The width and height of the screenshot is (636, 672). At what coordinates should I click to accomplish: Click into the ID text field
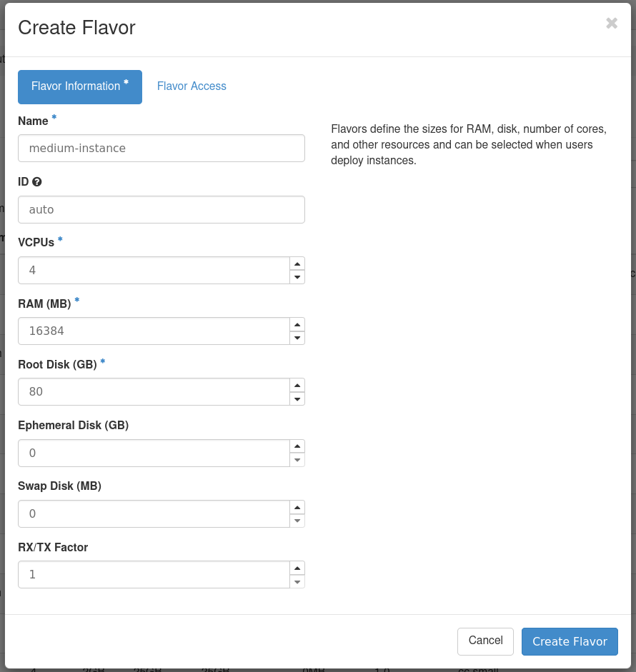pos(161,210)
